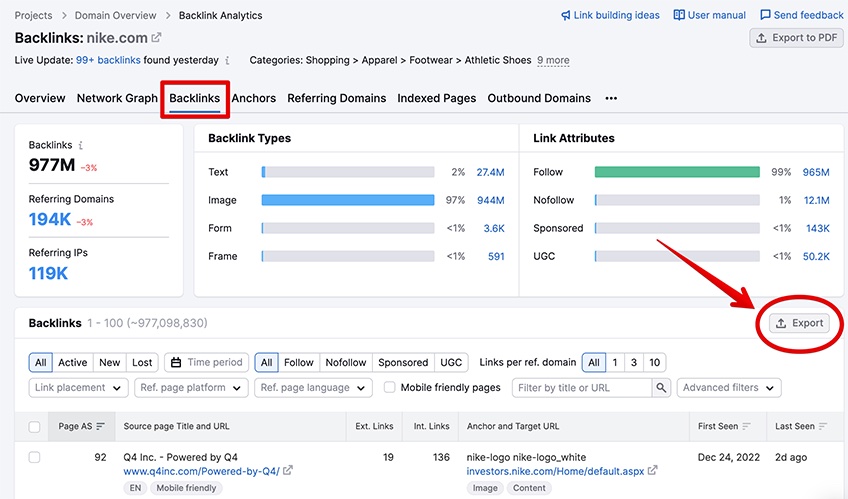
Task: Open the Ref. page platform dropdown
Action: 191,388
